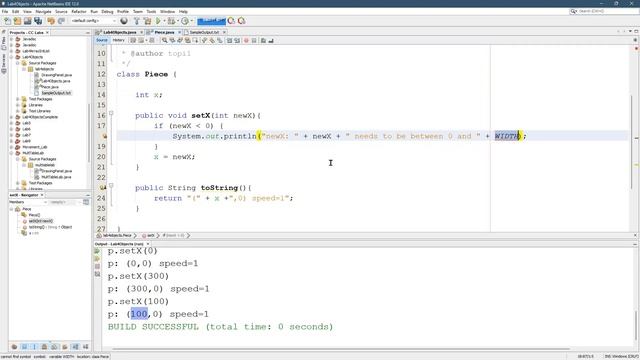Click the override annotation icon on line 23

coord(103,188)
